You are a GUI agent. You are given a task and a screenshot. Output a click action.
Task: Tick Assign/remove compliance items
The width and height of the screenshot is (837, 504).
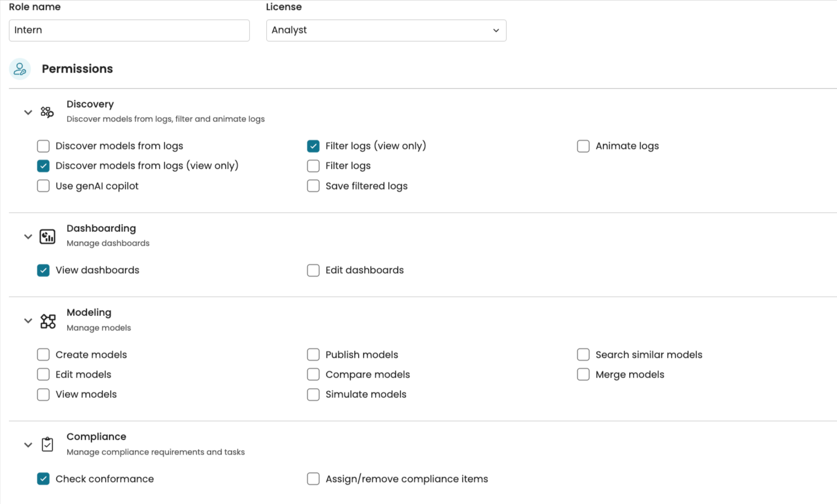(313, 479)
